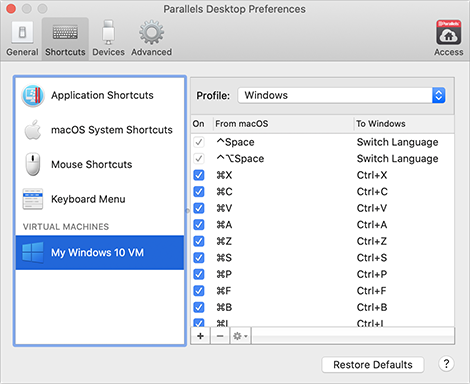Toggle checkbox for ^Space shortcut
The image size is (470, 384).
pos(199,142)
